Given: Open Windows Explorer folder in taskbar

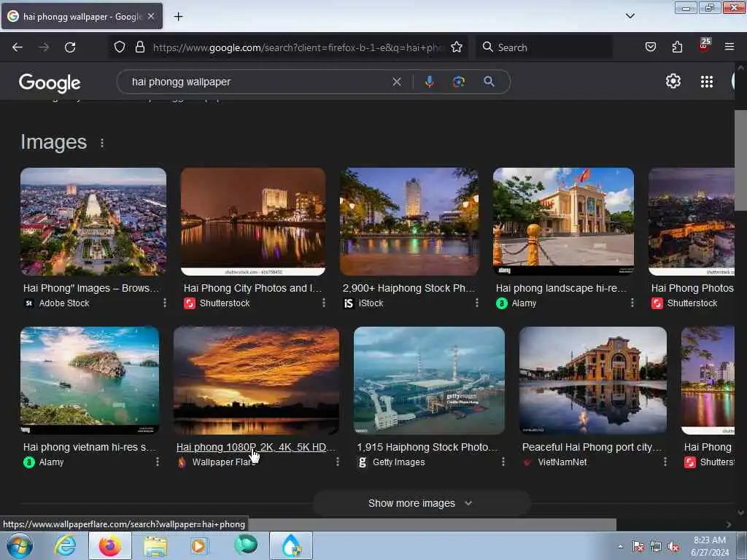Looking at the screenshot, I should [155, 546].
